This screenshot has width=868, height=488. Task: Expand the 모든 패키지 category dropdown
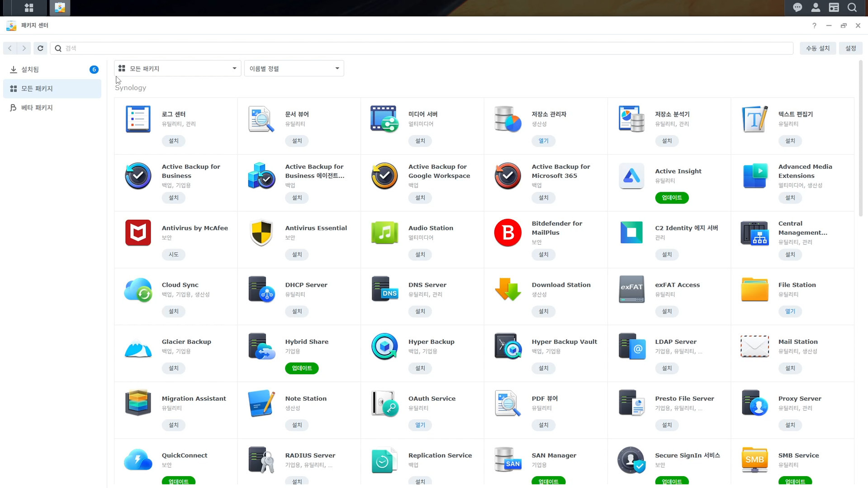[x=177, y=68]
